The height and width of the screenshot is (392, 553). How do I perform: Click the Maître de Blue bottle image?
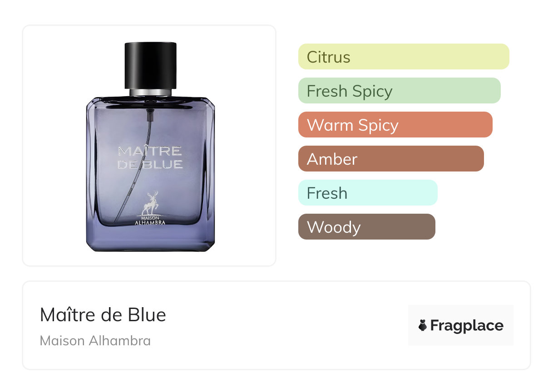[150, 147]
